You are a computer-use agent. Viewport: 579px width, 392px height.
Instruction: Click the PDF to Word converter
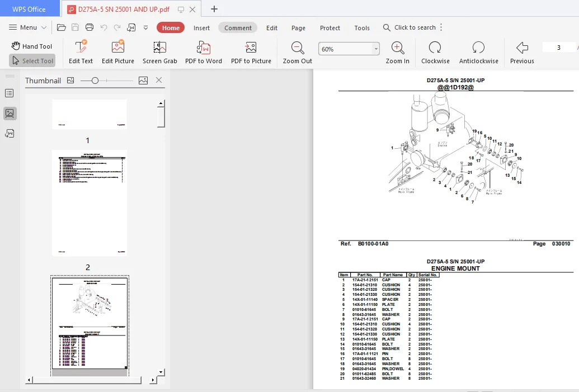click(204, 53)
